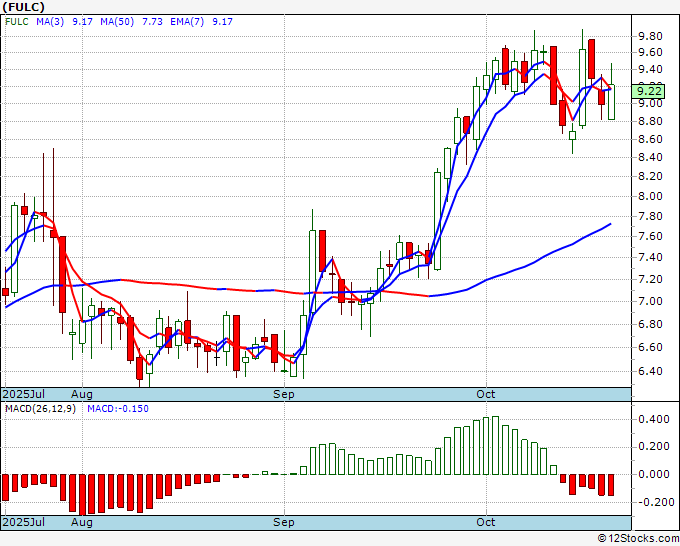Click the 7.80 price axis label
Screen dimensions: 680x546
coord(650,216)
